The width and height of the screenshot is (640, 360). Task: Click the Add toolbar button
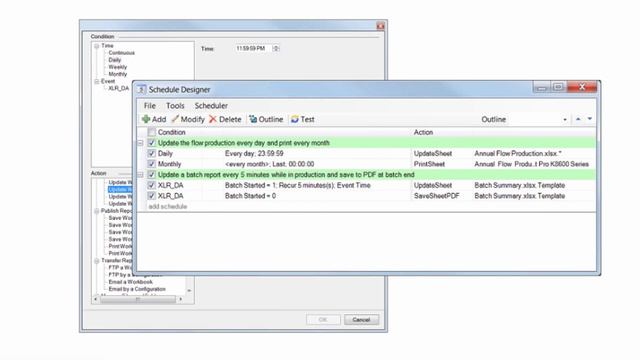click(x=154, y=119)
